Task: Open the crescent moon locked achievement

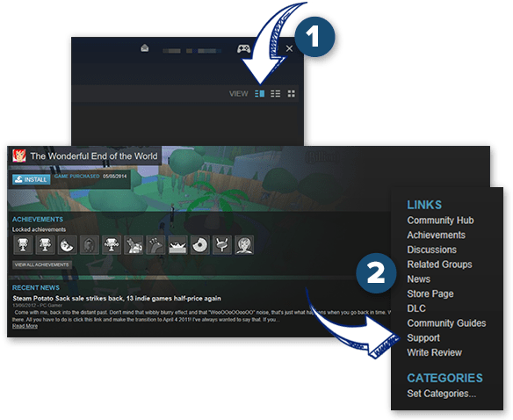Action: pos(68,244)
